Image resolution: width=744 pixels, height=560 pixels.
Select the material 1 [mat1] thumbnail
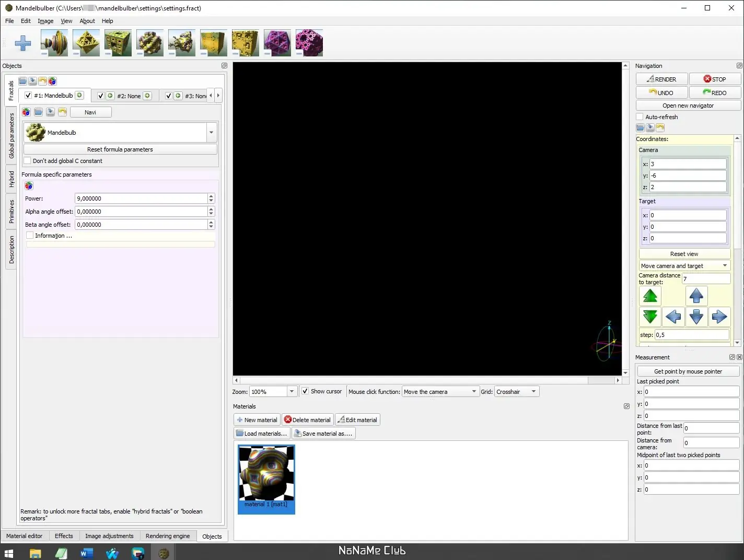click(x=266, y=479)
